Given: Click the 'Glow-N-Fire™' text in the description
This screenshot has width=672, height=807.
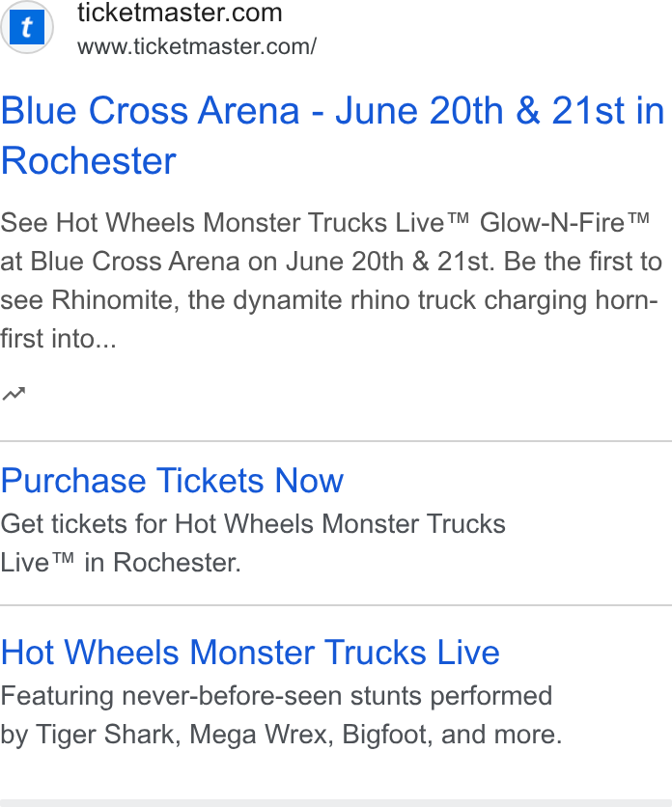Looking at the screenshot, I should coord(565,223).
